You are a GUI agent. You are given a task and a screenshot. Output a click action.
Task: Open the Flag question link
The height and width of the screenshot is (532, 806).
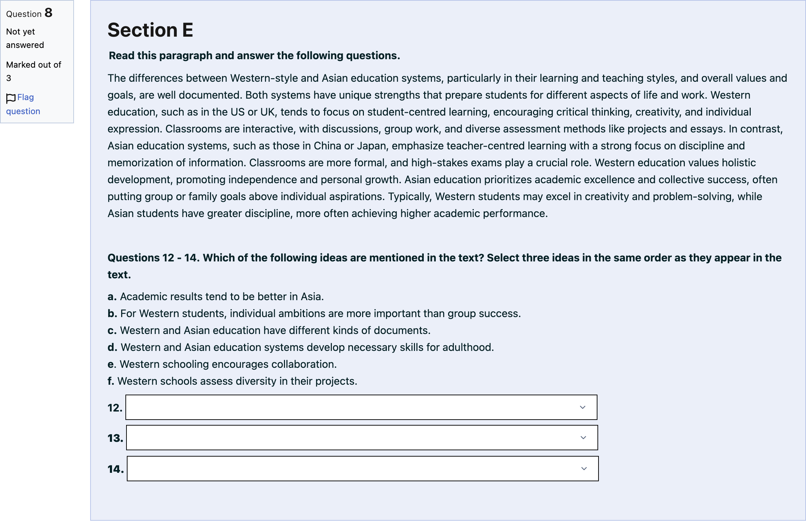pyautogui.click(x=23, y=104)
